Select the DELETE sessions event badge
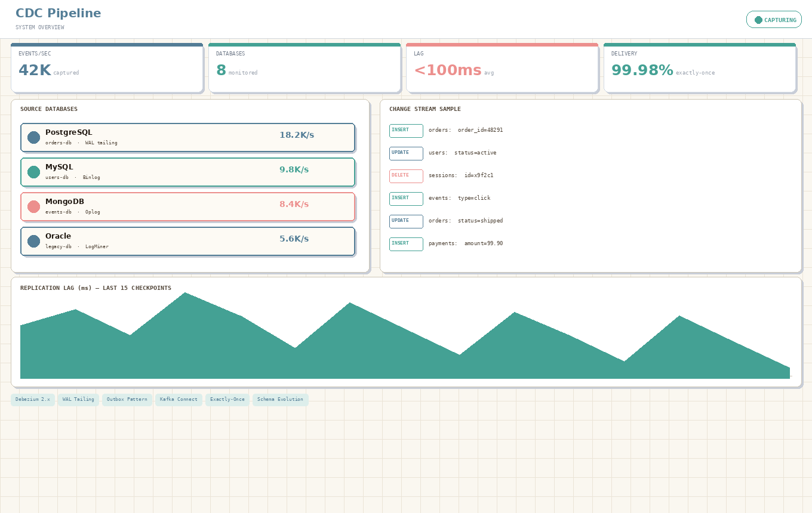Screen dimensions: 812x513 (406, 176)
